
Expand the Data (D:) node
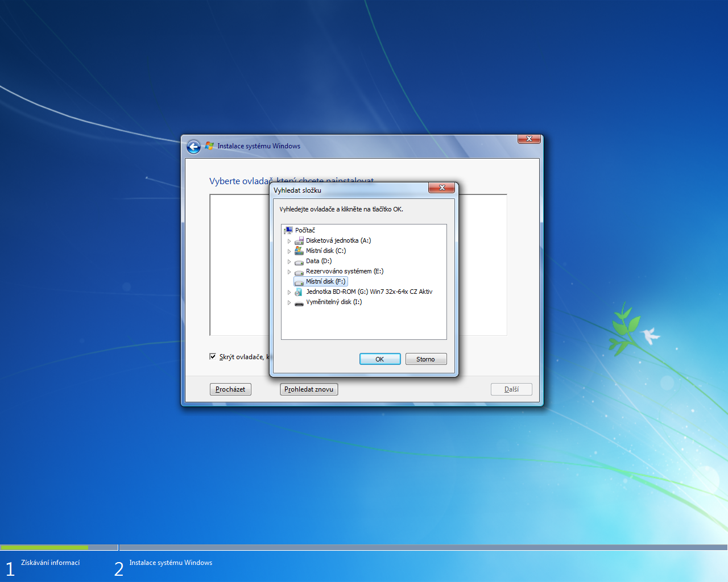[289, 261]
